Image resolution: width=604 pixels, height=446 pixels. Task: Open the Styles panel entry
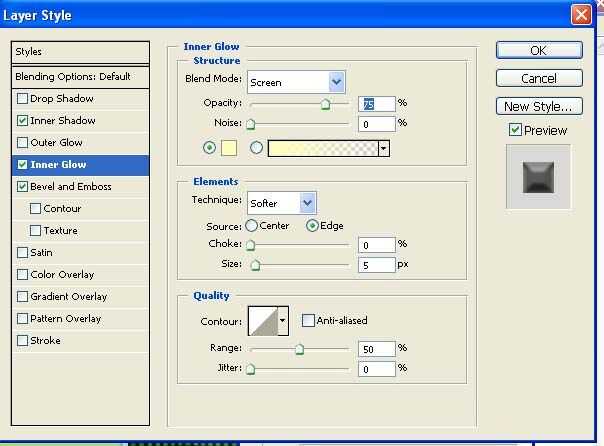point(81,52)
